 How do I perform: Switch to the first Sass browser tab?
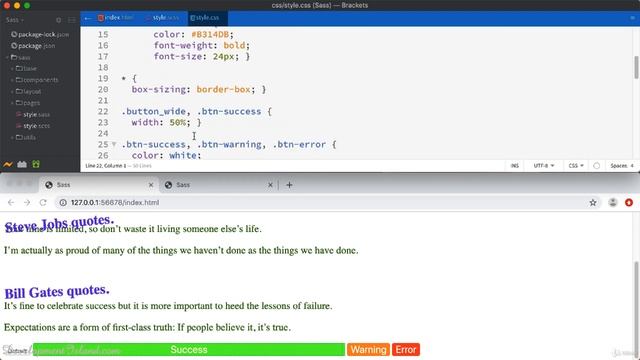98,185
